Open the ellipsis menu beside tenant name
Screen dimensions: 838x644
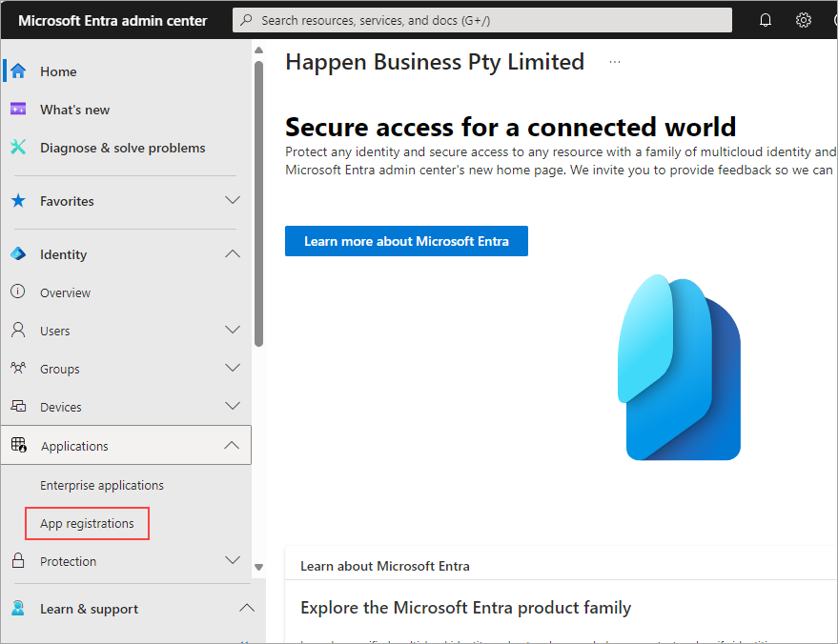coord(615,62)
